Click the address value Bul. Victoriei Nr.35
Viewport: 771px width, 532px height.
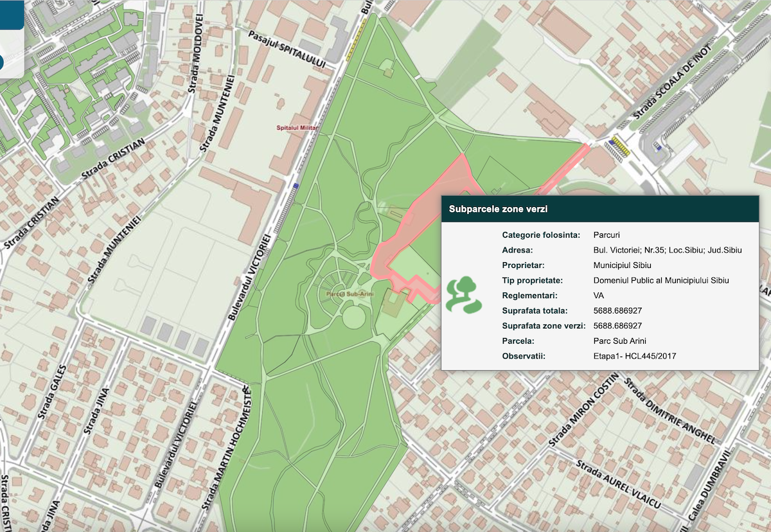(668, 250)
